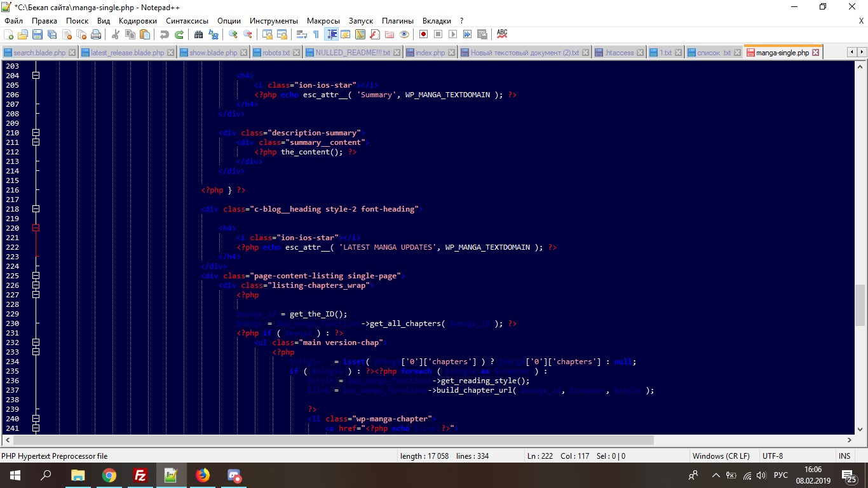The image size is (868, 488).
Task: Play back the recorded macro icon
Action: coord(453,34)
